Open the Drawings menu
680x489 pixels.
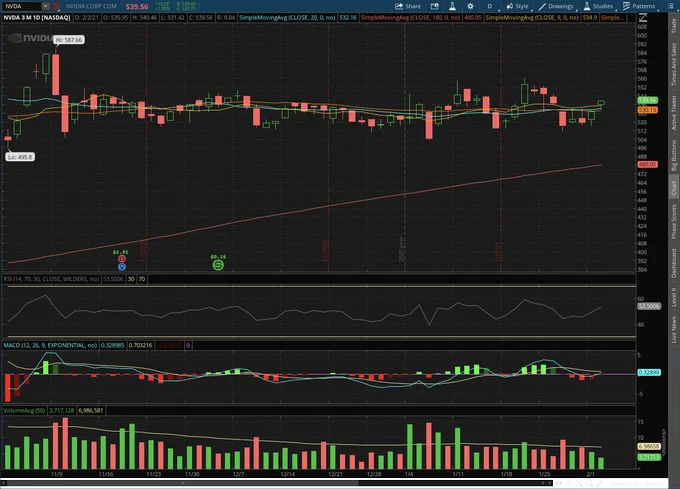coord(556,6)
